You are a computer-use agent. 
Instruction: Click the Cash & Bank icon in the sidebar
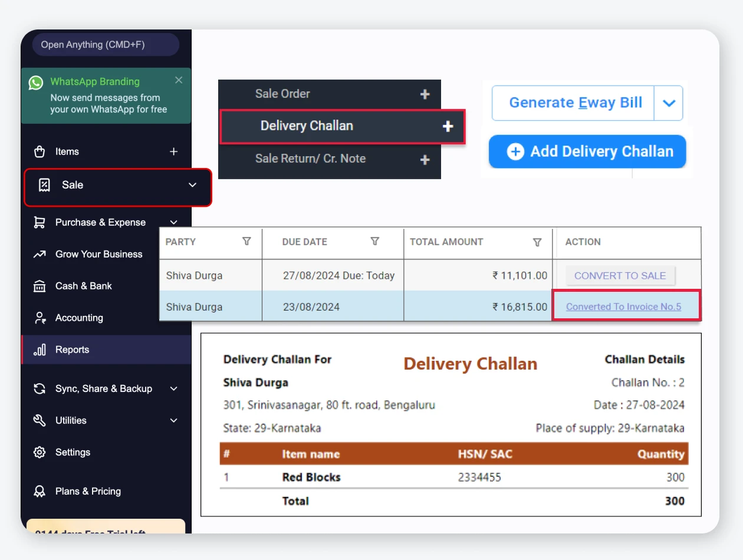(x=40, y=286)
